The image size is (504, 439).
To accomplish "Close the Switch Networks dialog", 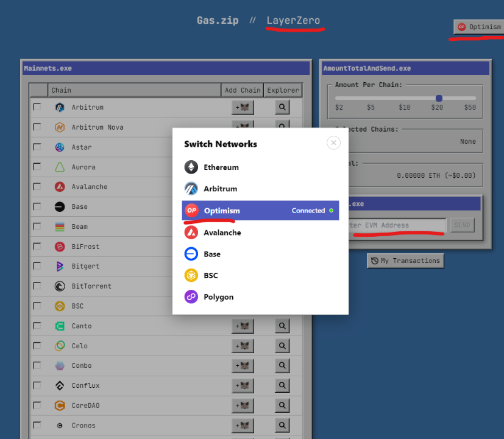I will point(333,142).
